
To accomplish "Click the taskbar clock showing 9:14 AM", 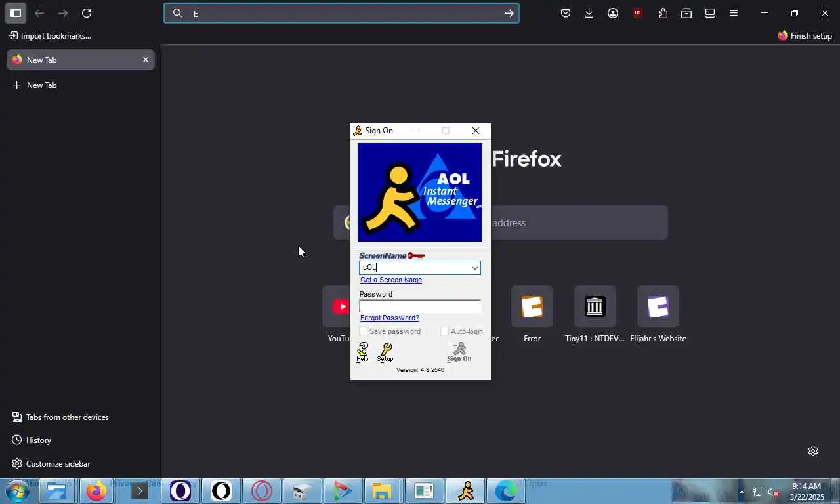I will 807,492.
